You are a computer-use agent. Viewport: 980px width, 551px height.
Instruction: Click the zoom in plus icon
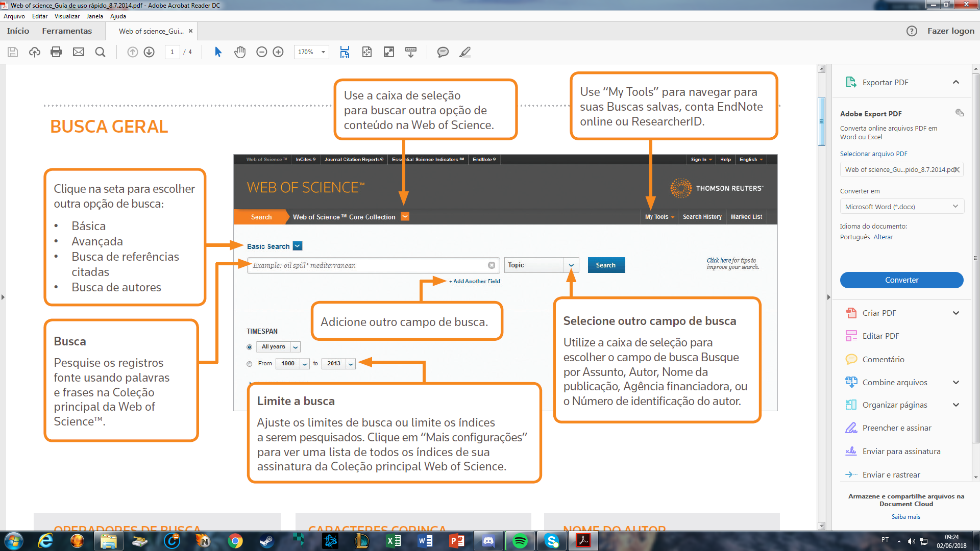[x=278, y=52]
